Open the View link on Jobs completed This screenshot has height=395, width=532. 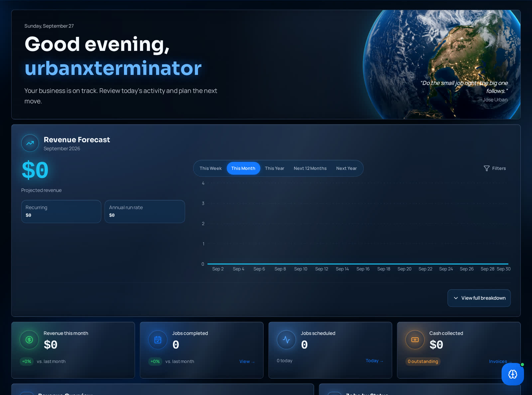click(x=247, y=361)
